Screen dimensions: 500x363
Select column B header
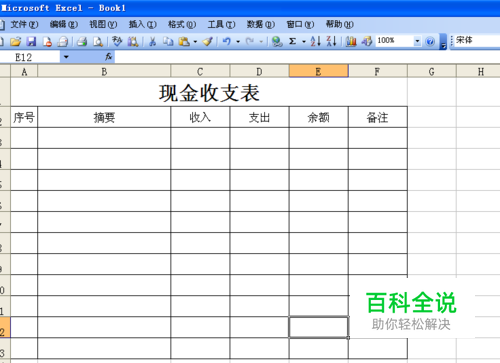(104, 71)
